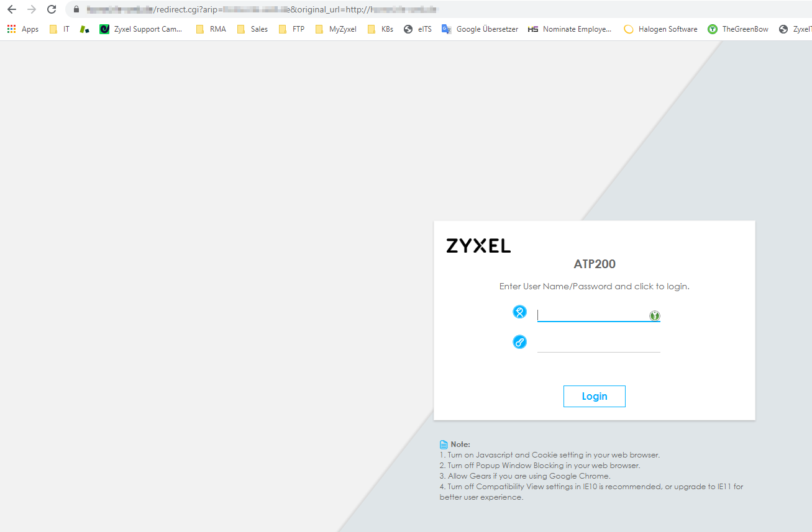The image size is (812, 532).
Task: Open TheGreenBow bookmark
Action: click(x=738, y=29)
